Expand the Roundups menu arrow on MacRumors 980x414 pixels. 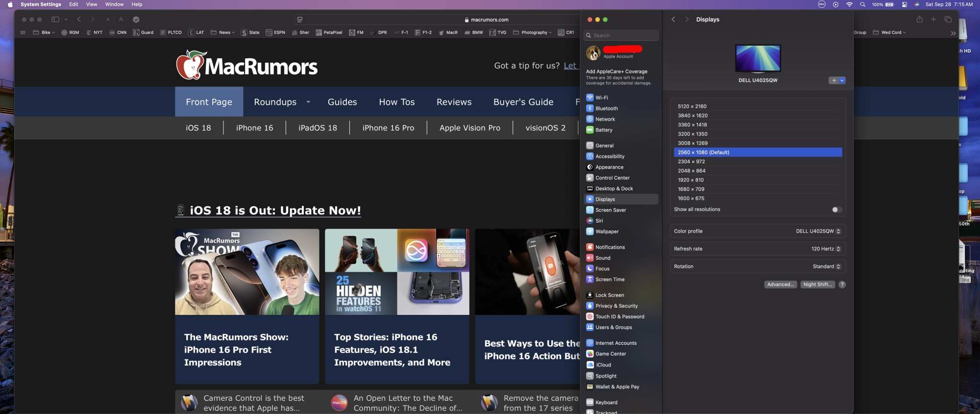[308, 102]
